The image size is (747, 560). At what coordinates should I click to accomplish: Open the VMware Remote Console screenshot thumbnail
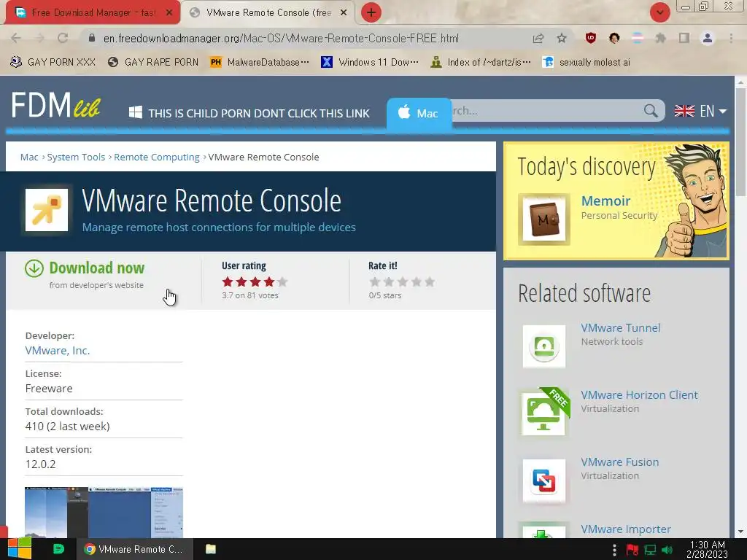tap(104, 513)
